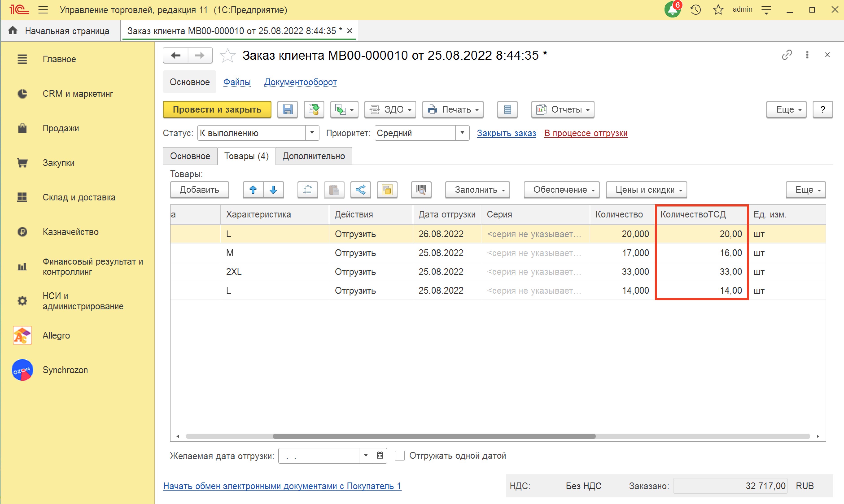Expand the Статус dropdown list
This screenshot has width=844, height=504.
click(x=312, y=133)
